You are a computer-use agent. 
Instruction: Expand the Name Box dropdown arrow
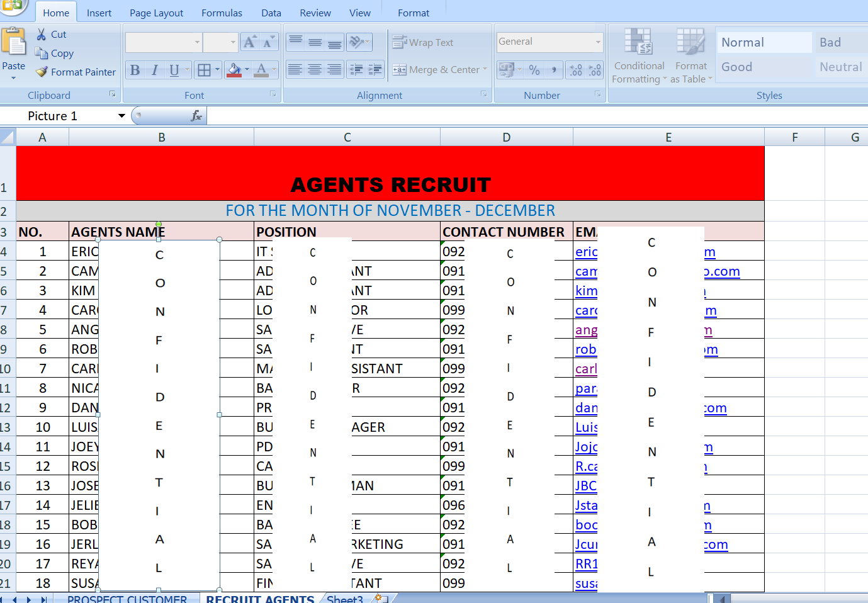(121, 116)
